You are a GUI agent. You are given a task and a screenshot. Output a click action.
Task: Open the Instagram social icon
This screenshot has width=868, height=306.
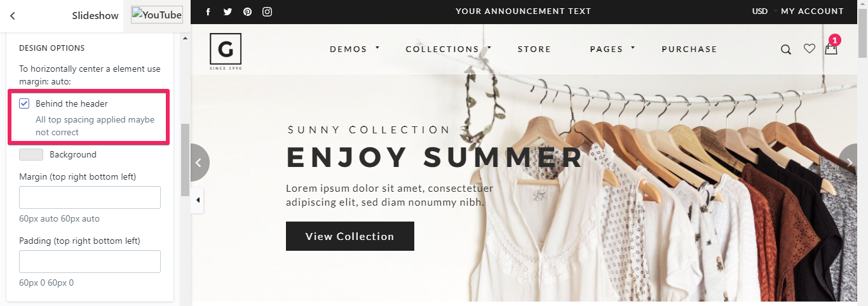268,11
